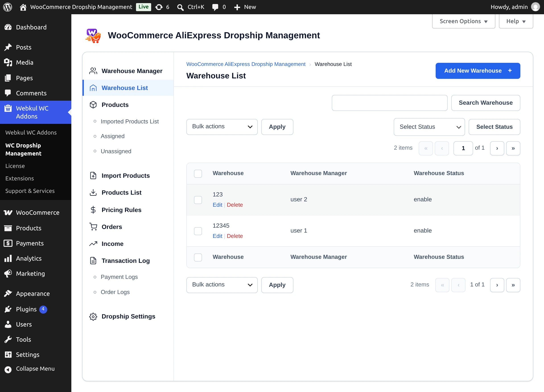Click Add New Warehouse button
This screenshot has height=392, width=544.
(478, 71)
